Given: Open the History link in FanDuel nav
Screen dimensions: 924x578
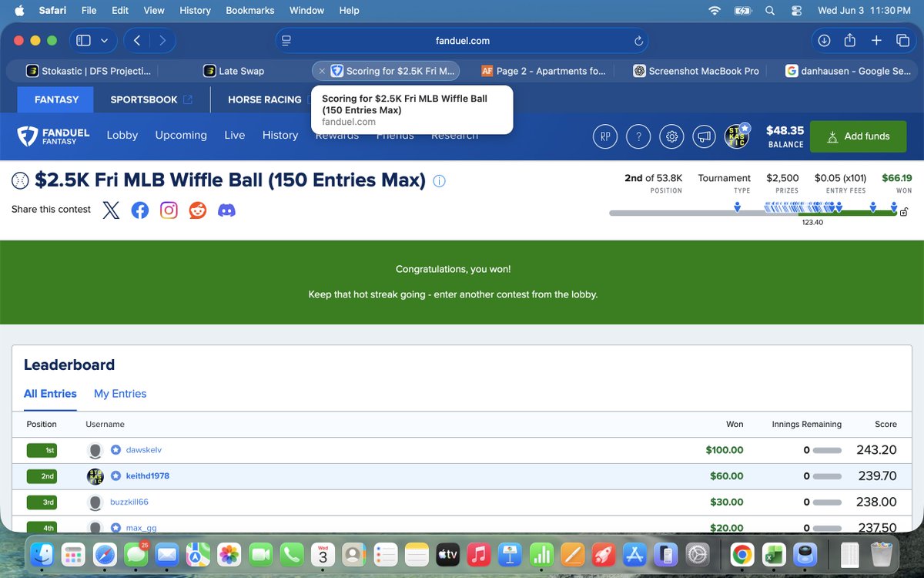Looking at the screenshot, I should point(280,135).
